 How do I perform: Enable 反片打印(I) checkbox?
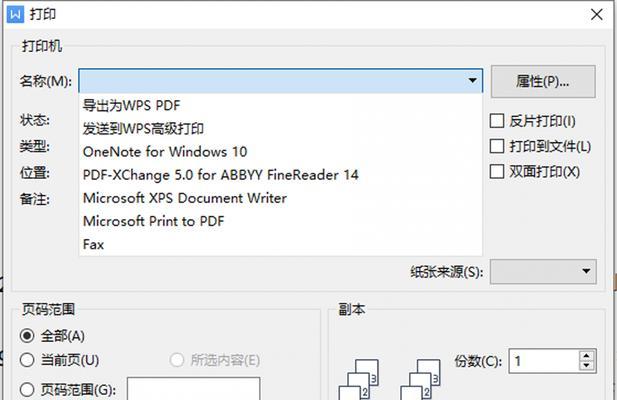(x=497, y=121)
